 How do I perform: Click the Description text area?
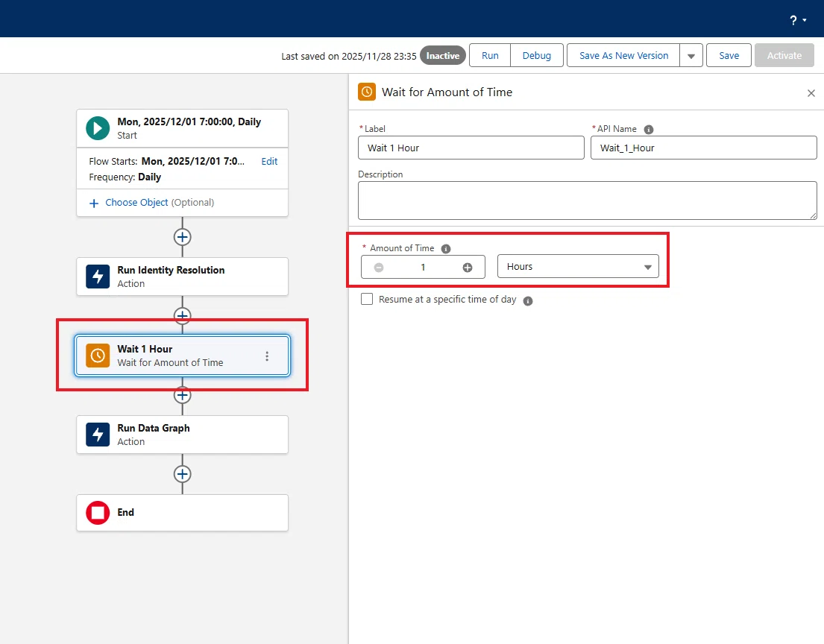588,201
